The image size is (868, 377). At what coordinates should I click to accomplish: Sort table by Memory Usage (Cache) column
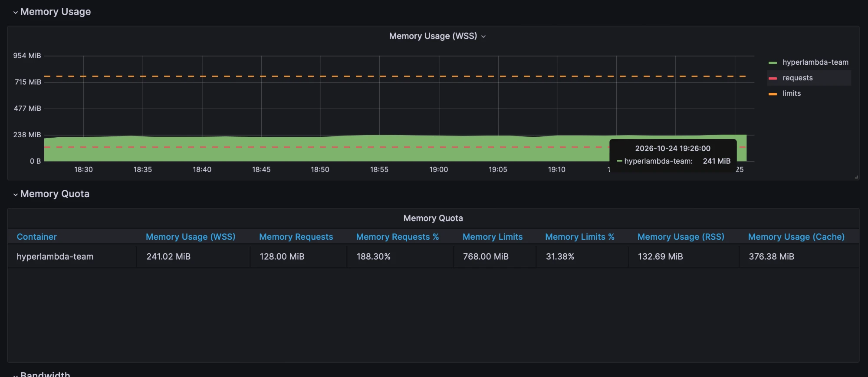coord(796,237)
